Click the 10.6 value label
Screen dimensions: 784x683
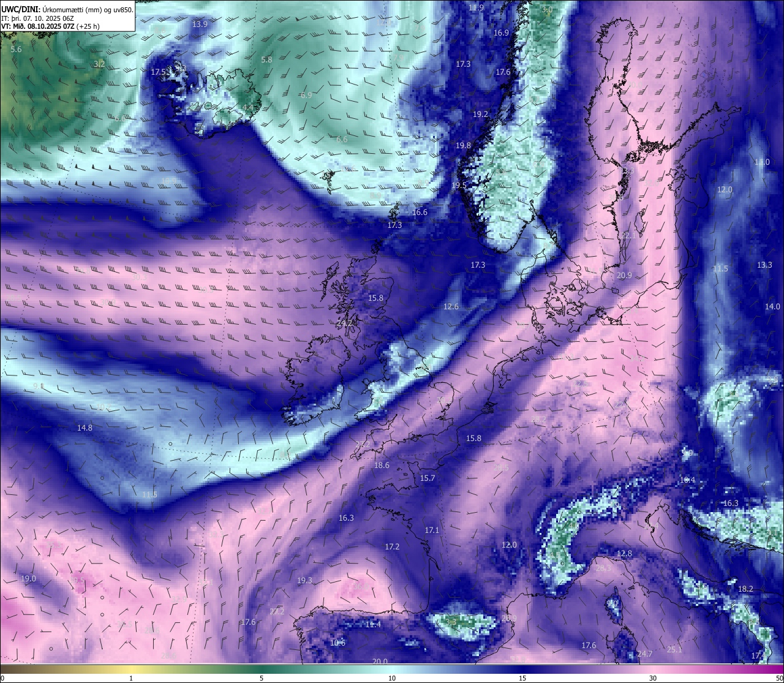(337, 643)
